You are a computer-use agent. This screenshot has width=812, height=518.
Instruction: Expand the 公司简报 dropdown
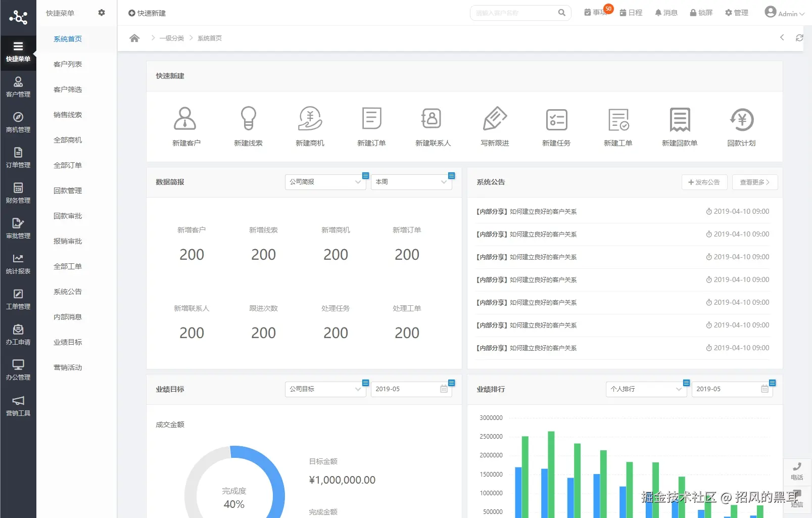(x=325, y=182)
